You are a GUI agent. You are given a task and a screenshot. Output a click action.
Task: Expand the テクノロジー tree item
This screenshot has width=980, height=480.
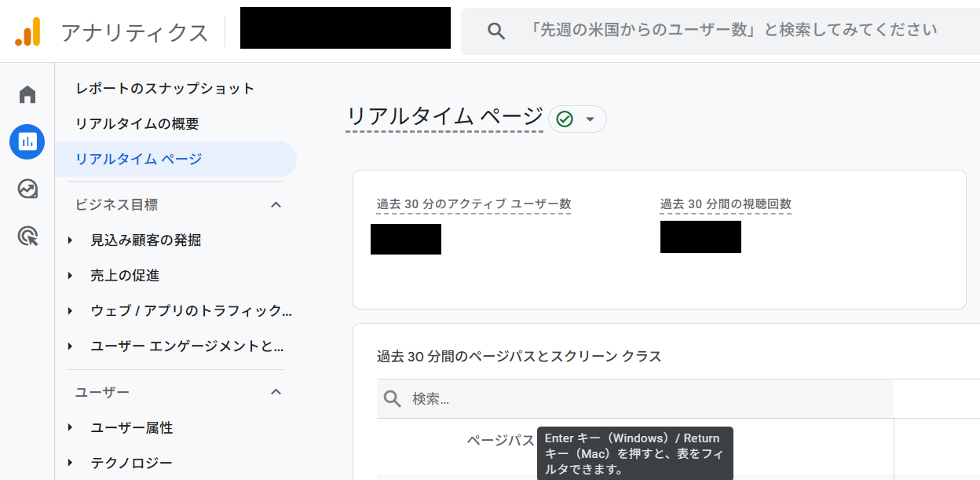(x=71, y=463)
